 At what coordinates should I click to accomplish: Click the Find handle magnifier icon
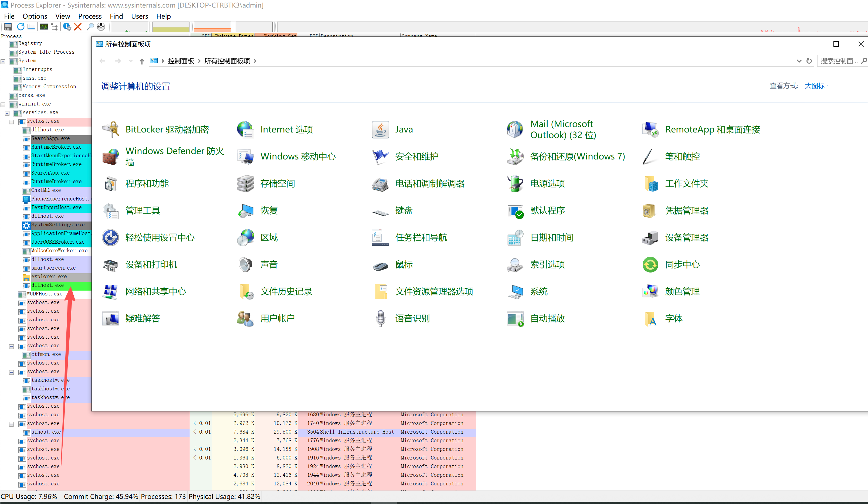pyautogui.click(x=90, y=27)
